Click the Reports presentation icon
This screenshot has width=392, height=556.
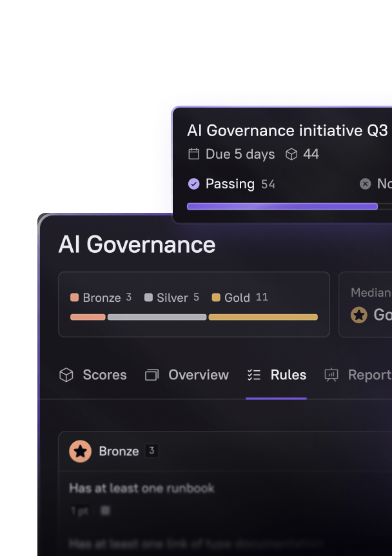click(331, 375)
